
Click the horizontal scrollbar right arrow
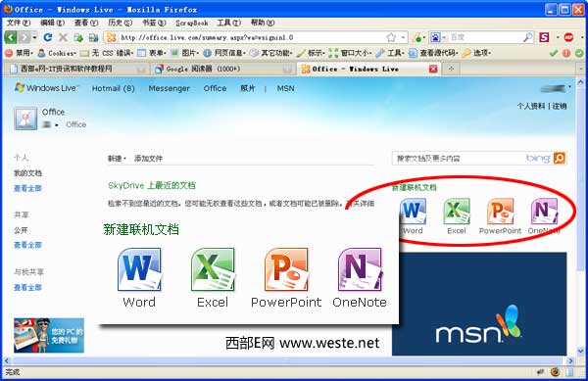pyautogui.click(x=570, y=361)
